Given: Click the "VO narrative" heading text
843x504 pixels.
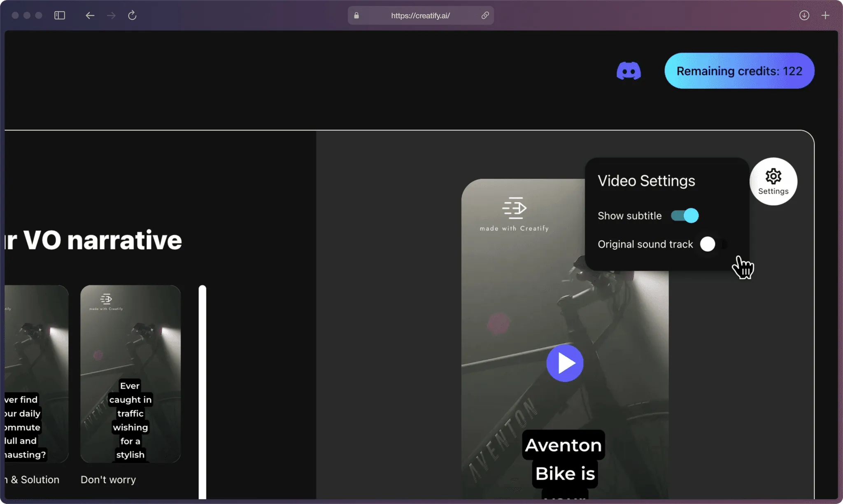Looking at the screenshot, I should click(102, 240).
